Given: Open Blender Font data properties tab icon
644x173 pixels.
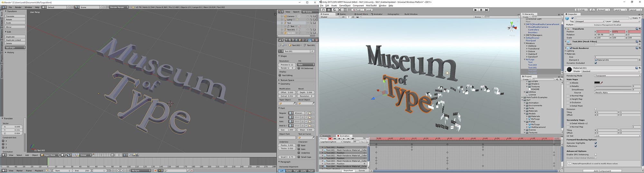Looking at the screenshot, I should tap(310, 40).
